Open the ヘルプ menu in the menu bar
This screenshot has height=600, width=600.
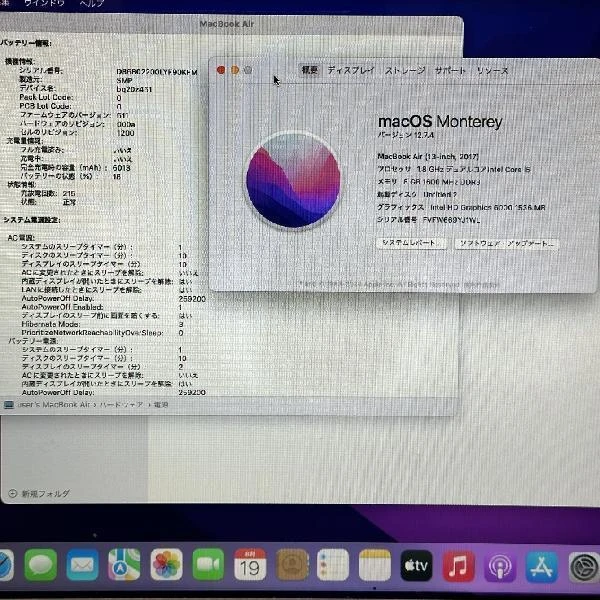[x=92, y=3]
